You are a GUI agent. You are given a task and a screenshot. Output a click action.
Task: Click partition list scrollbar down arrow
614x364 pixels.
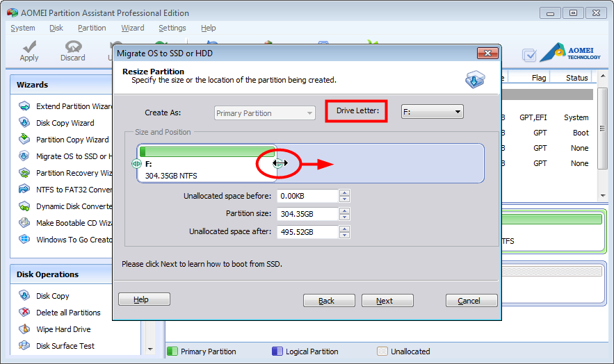[x=603, y=195]
